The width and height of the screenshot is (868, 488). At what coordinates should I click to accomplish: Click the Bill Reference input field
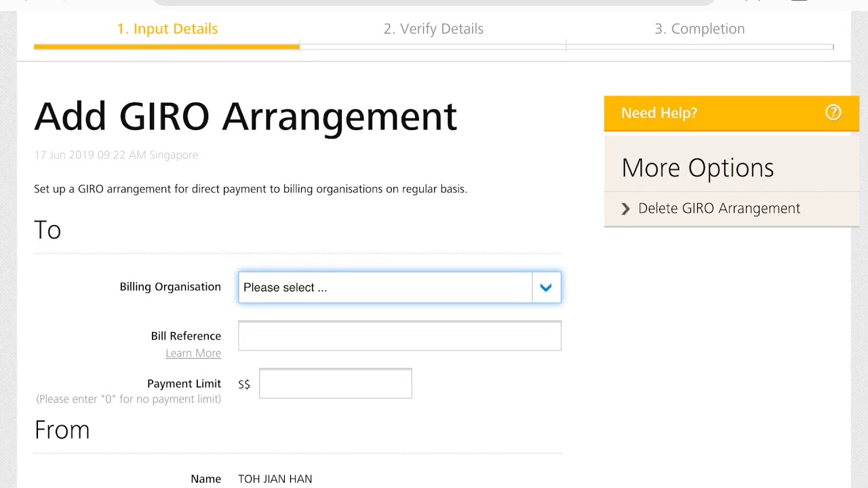click(399, 336)
